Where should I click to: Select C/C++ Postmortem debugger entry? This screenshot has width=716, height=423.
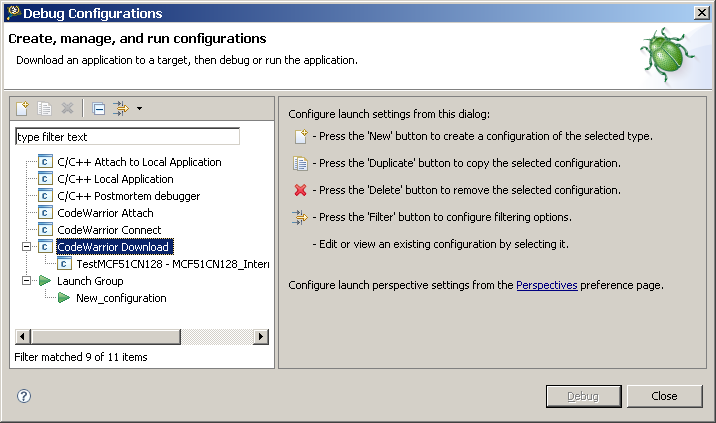(x=129, y=196)
